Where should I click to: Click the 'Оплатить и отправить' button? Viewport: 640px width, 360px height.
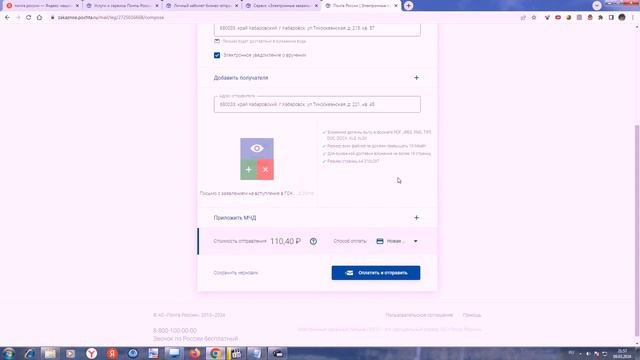(376, 273)
